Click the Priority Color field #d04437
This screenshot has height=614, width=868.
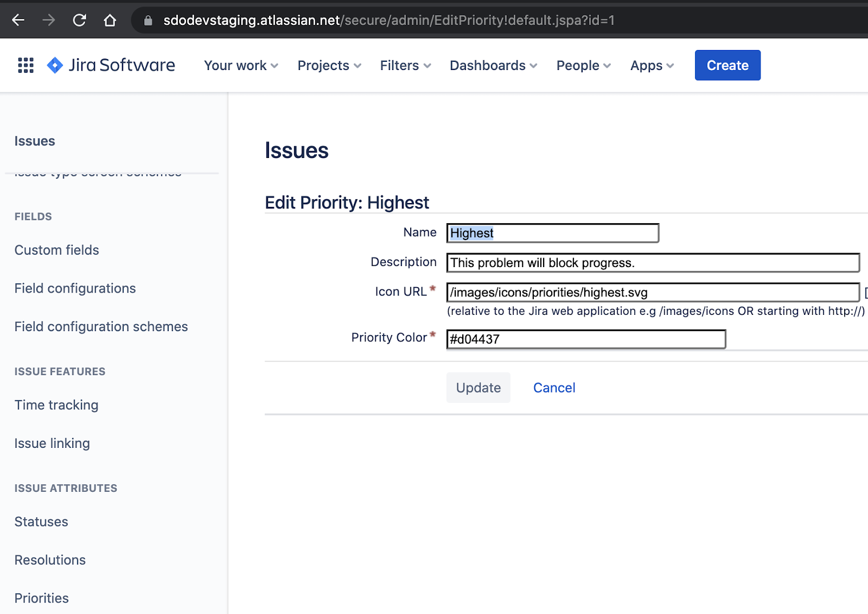click(x=586, y=339)
